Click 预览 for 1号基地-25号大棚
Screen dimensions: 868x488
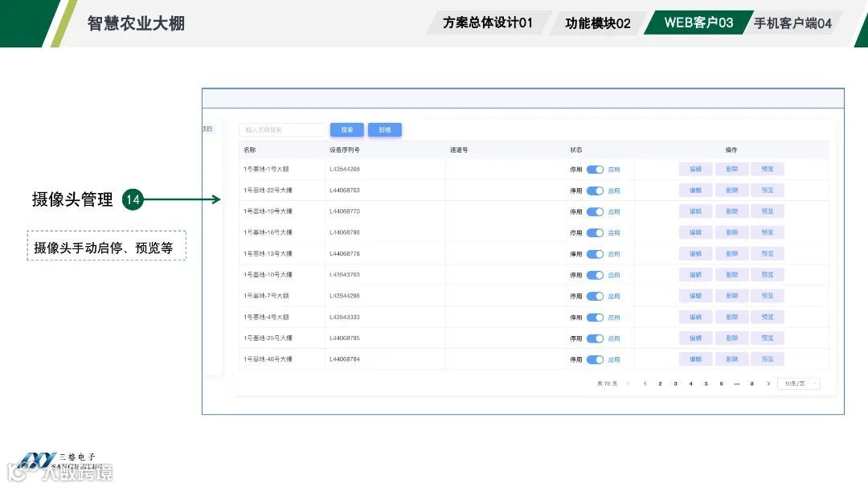click(x=768, y=338)
